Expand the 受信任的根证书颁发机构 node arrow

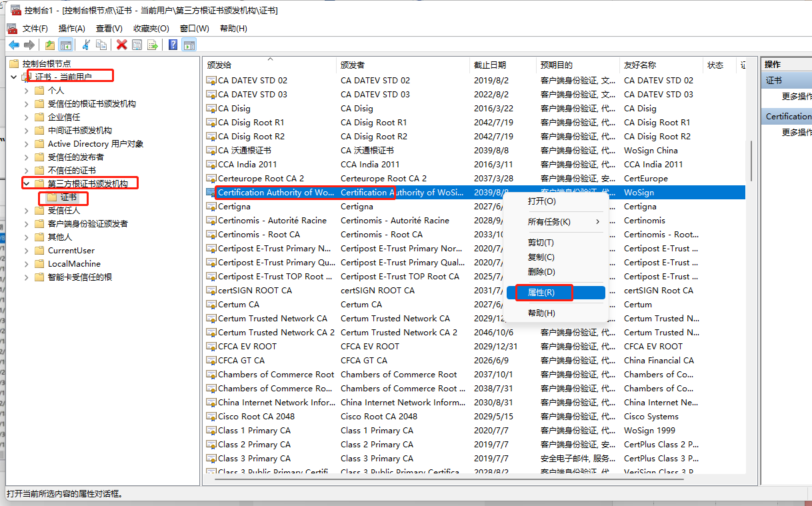pos(27,103)
